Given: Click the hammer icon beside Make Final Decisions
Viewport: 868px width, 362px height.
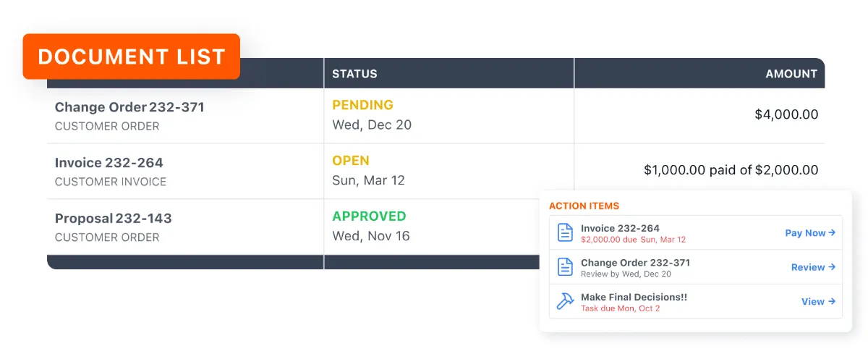Looking at the screenshot, I should coord(565,301).
